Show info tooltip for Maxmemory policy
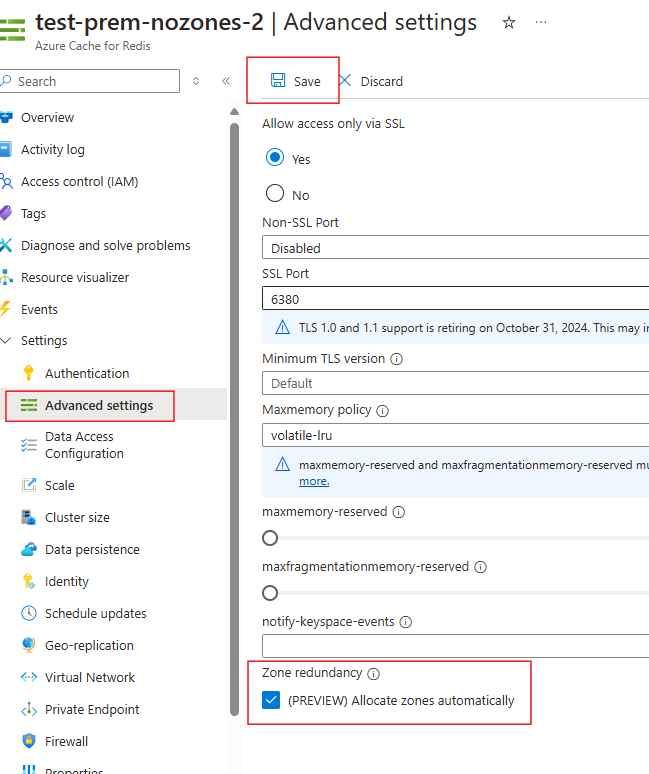Viewport: 649px width, 774px height. coord(382,410)
